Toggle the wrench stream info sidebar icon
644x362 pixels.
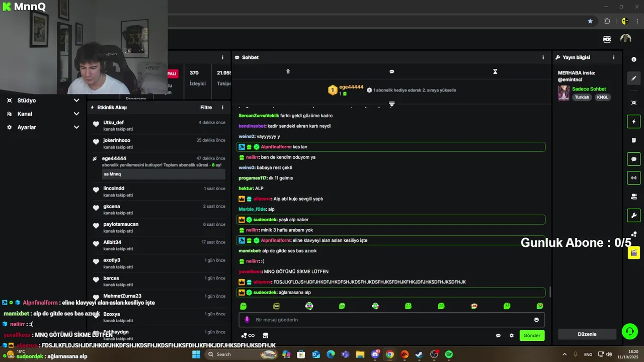coord(633,215)
